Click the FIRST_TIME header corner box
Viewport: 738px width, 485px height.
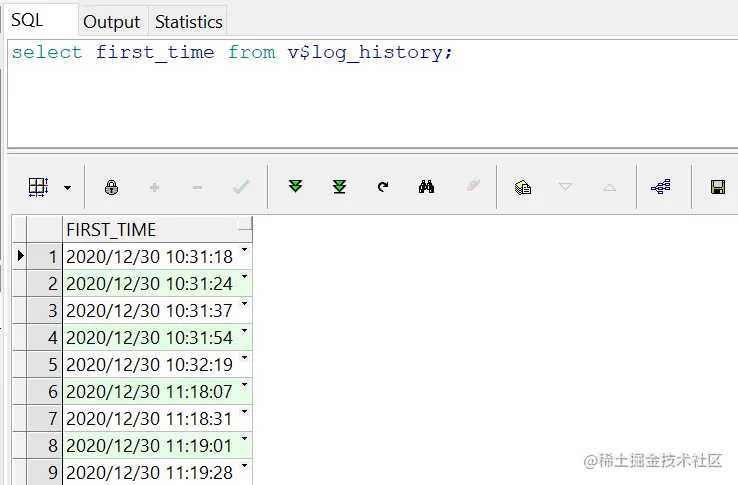point(245,223)
